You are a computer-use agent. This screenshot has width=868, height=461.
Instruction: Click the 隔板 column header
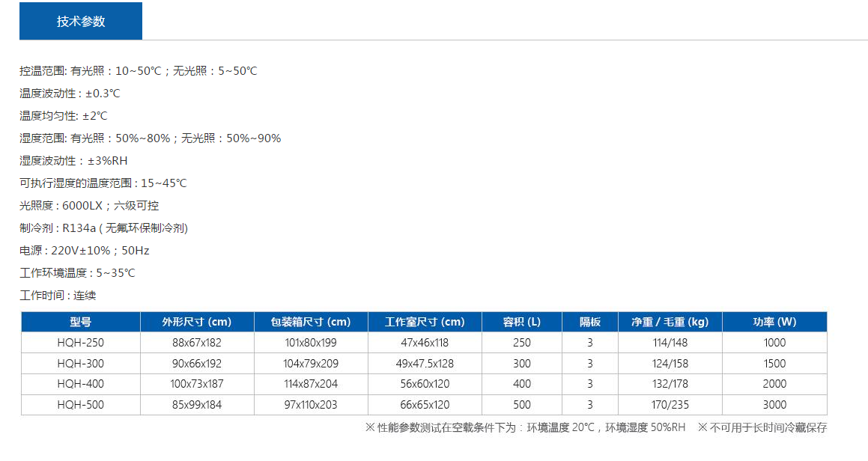[590, 322]
